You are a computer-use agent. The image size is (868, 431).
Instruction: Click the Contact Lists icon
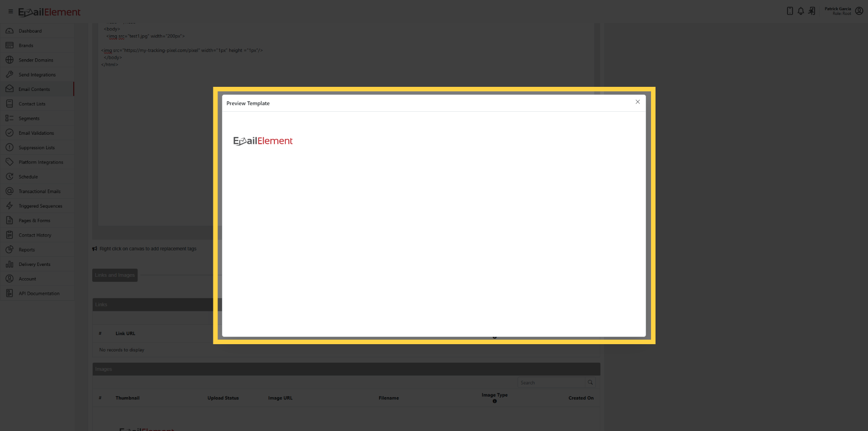pos(9,104)
